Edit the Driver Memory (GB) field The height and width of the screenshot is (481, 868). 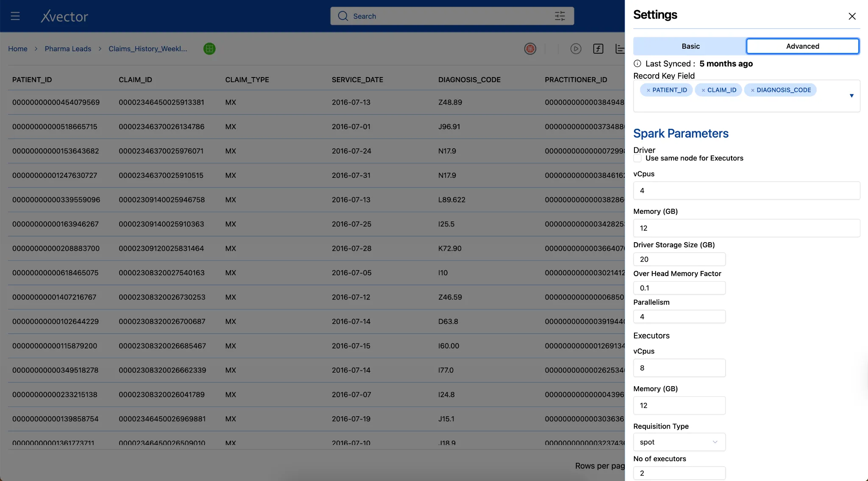pyautogui.click(x=746, y=228)
